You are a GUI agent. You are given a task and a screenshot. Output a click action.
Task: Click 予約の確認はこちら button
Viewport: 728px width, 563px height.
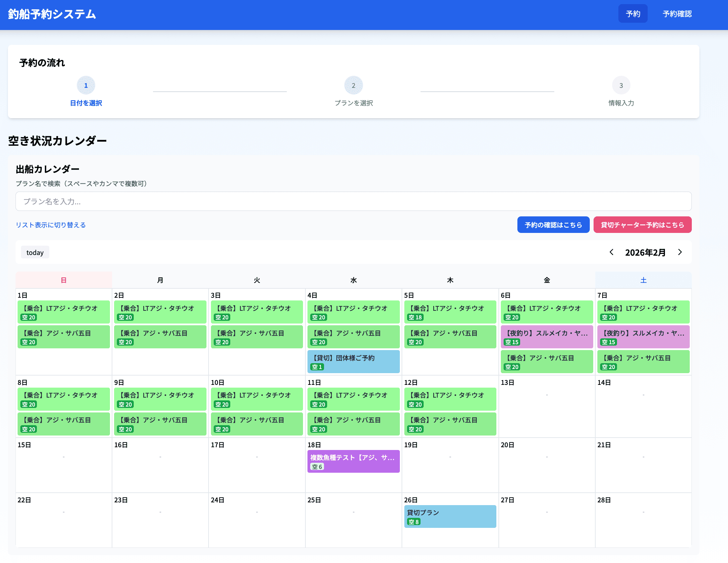553,225
